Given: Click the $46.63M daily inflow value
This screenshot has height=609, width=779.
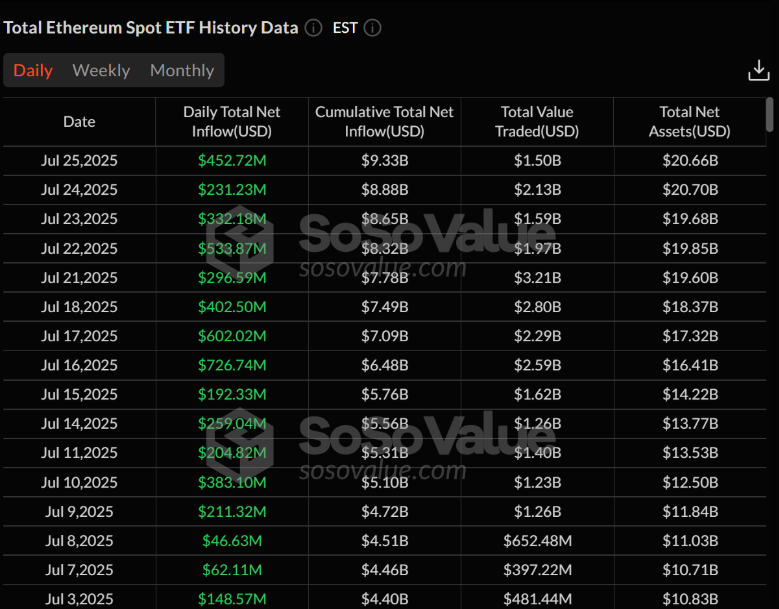Looking at the screenshot, I should click(x=232, y=541).
